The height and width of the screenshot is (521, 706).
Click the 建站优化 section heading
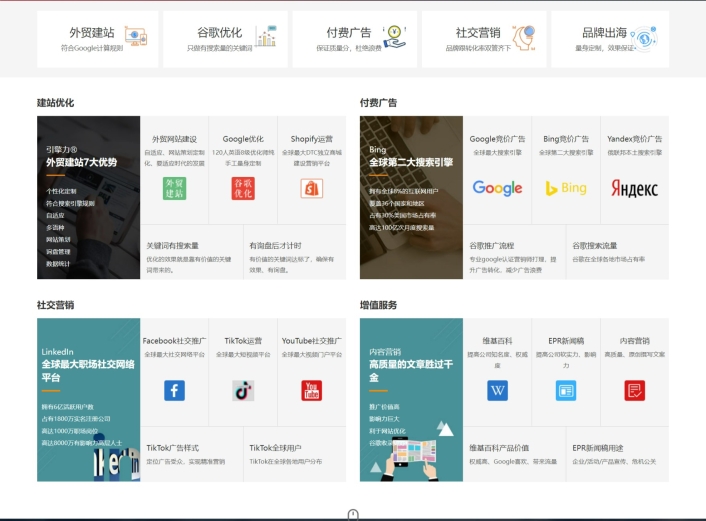[55, 103]
